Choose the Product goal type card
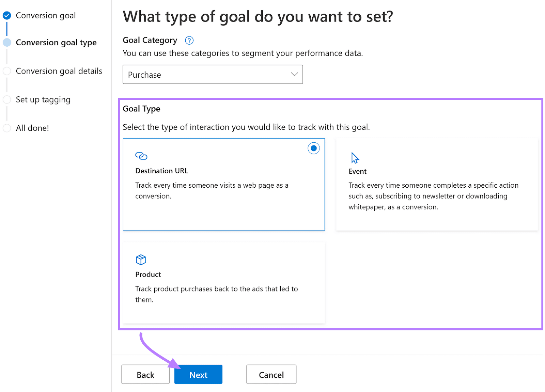 pos(223,282)
